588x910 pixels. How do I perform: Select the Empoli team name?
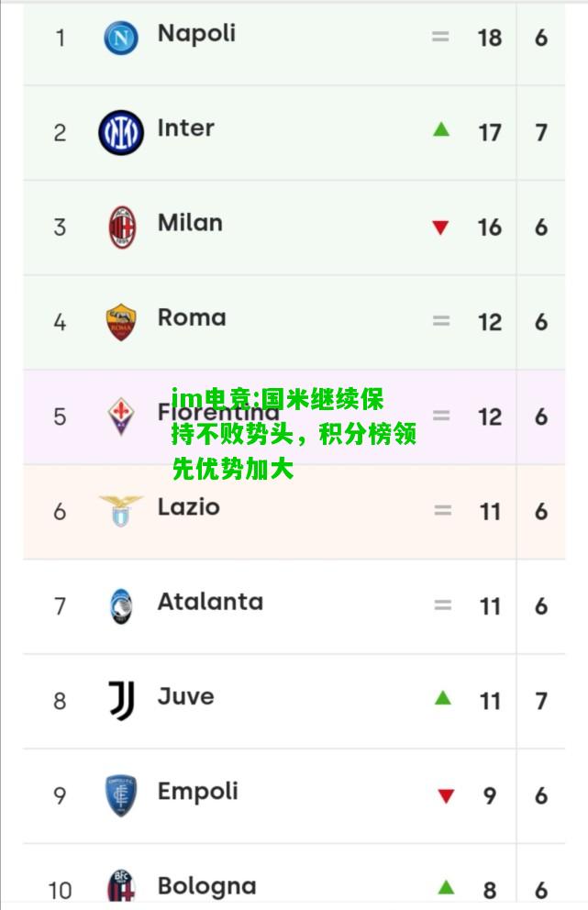click(x=198, y=793)
